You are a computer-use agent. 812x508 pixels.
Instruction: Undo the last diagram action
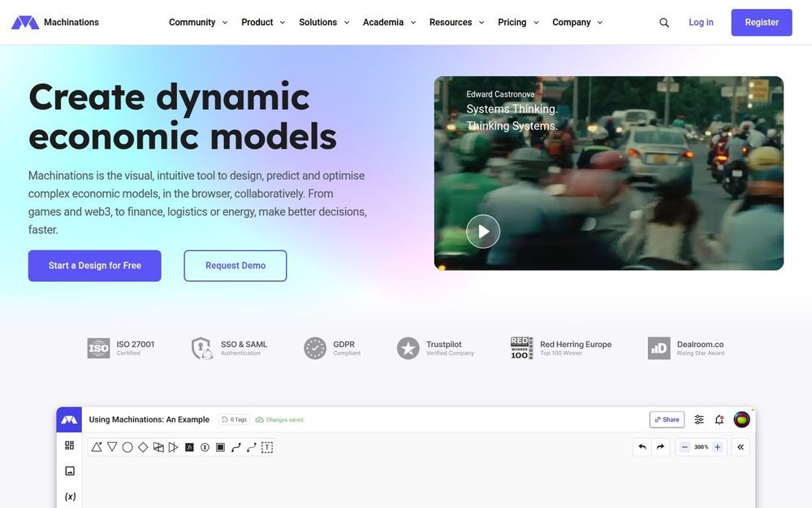tap(642, 447)
